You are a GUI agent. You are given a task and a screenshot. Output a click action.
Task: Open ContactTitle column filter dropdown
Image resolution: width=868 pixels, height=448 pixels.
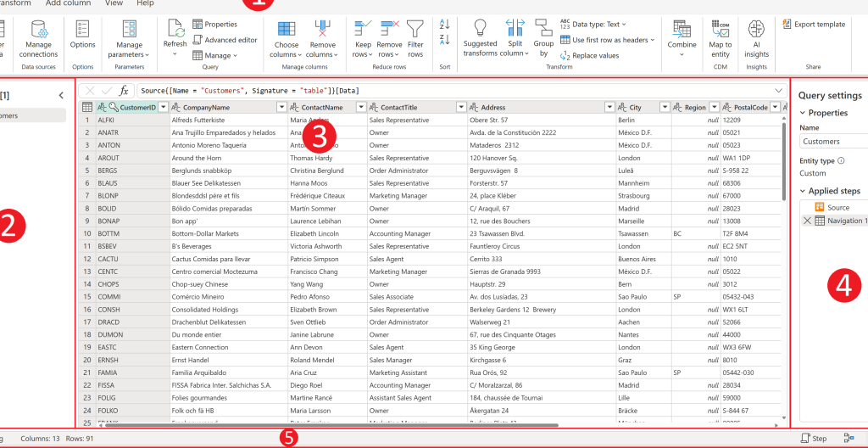point(461,108)
